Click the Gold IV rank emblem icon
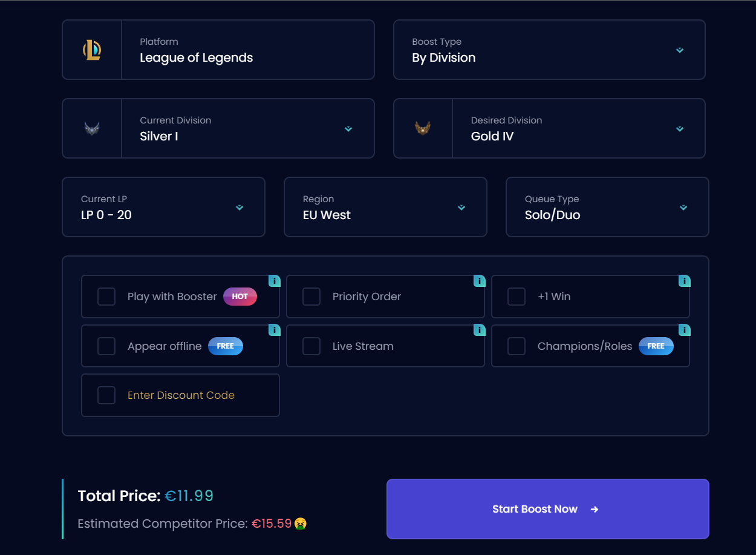756x555 pixels. coord(423,128)
